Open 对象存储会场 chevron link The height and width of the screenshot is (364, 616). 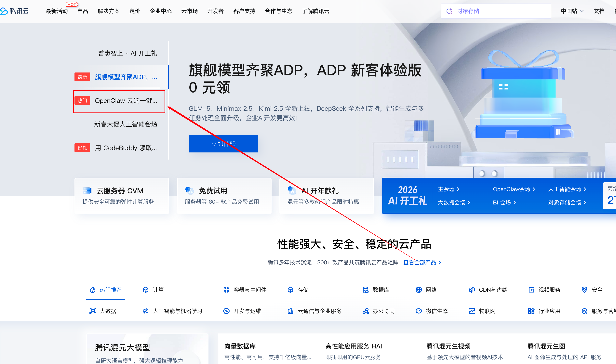click(567, 202)
